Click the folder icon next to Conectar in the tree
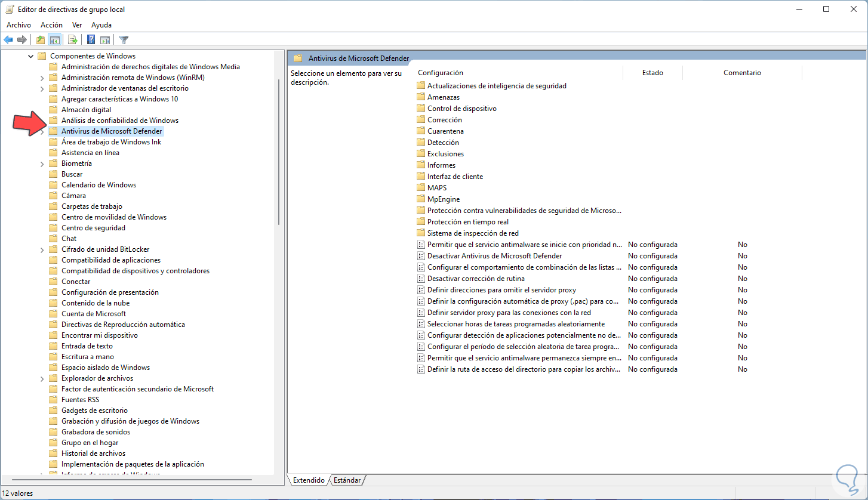The height and width of the screenshot is (500, 868). click(53, 282)
